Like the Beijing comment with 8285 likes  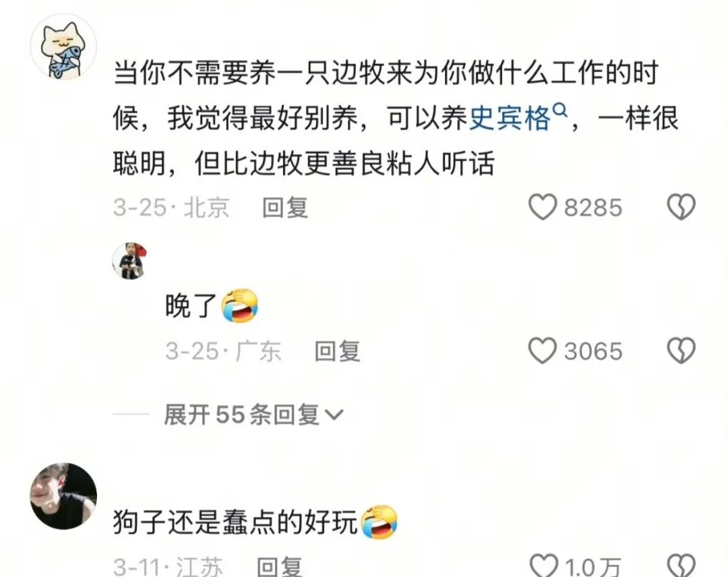pyautogui.click(x=542, y=206)
